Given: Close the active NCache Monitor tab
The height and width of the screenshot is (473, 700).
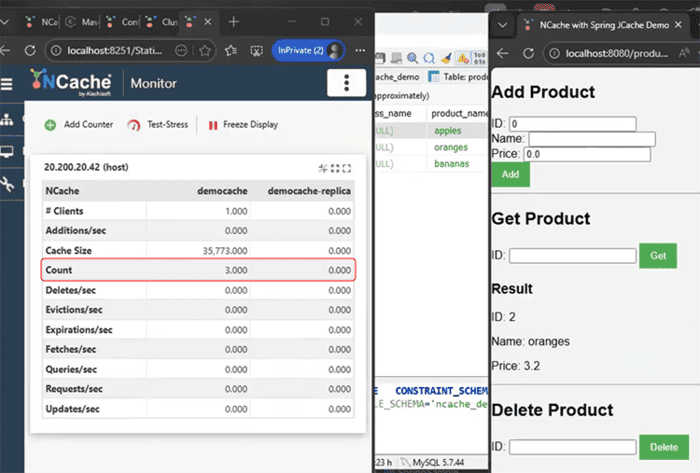Looking at the screenshot, I should [208, 21].
